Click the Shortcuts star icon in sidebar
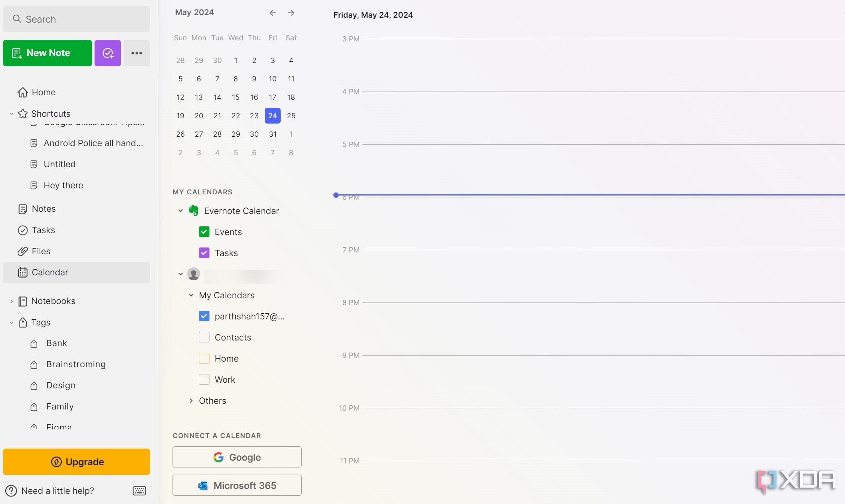Screen dimensions: 845x504 tap(22, 113)
